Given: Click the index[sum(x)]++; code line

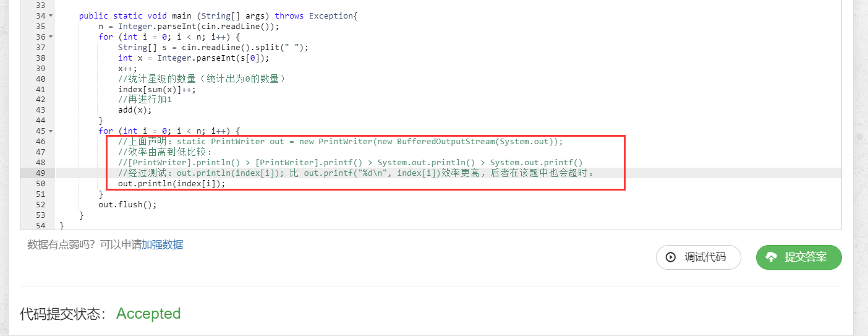Looking at the screenshot, I should (x=157, y=89).
